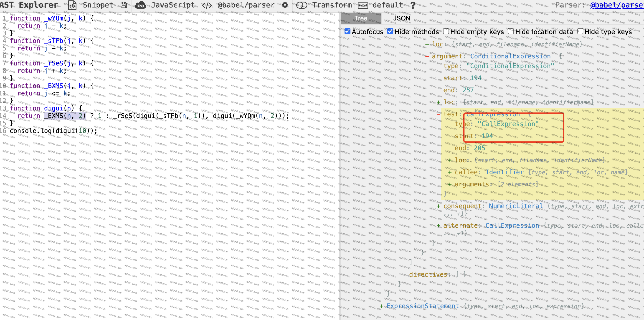Image resolution: width=644 pixels, height=320 pixels.
Task: Click the parser code brackets icon
Action: (x=207, y=5)
